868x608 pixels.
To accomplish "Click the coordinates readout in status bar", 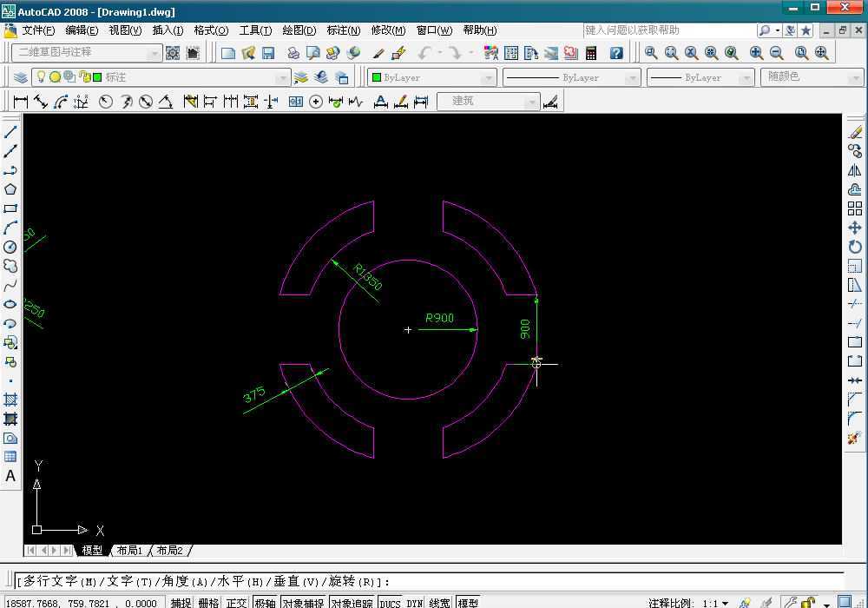I will (x=83, y=603).
